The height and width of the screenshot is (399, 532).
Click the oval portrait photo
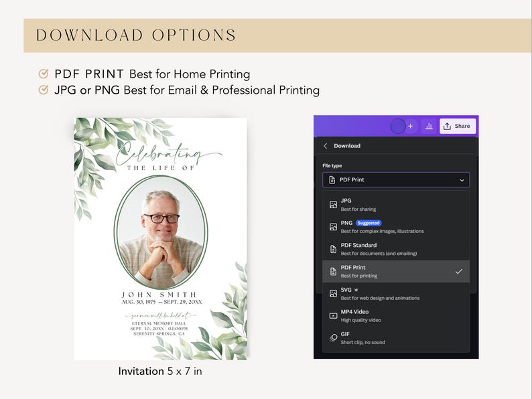coord(161,232)
